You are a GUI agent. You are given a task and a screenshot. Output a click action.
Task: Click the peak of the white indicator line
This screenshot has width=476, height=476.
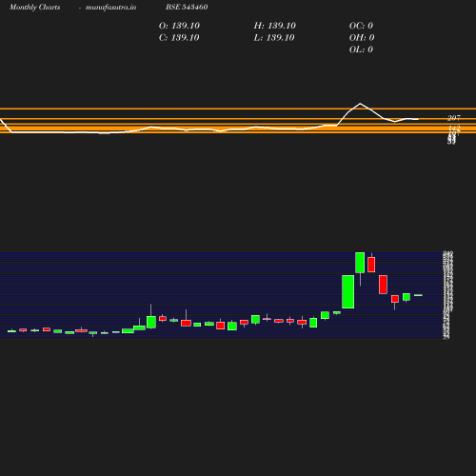coord(360,104)
